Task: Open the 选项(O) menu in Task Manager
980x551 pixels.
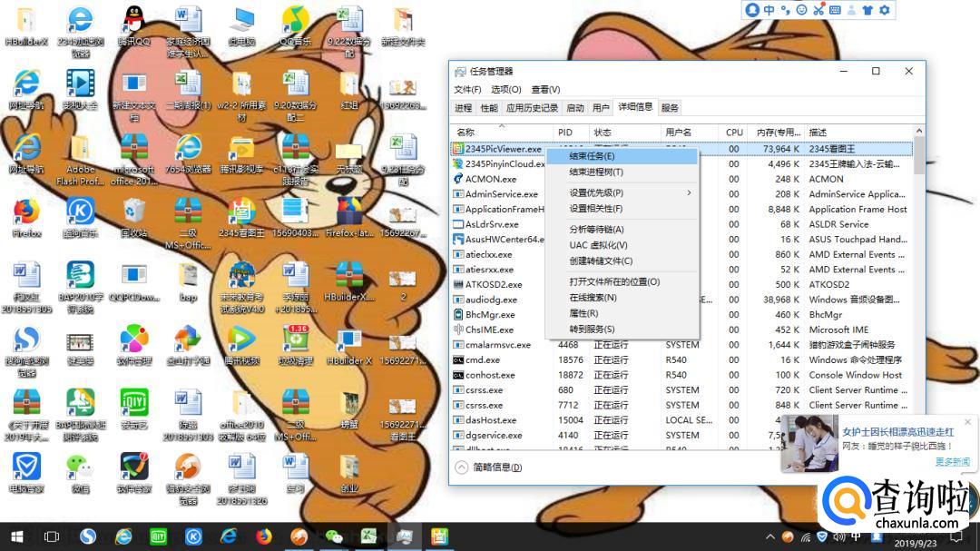Action: (505, 90)
